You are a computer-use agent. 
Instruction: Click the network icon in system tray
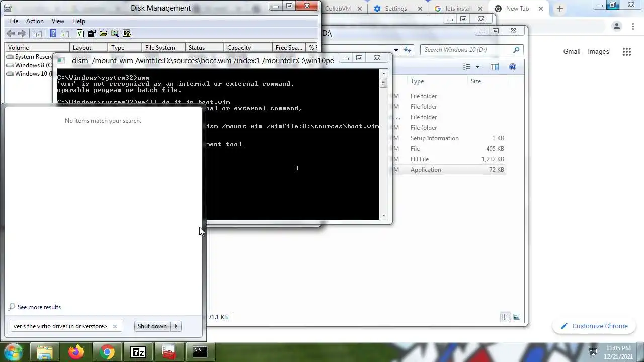(x=594, y=352)
